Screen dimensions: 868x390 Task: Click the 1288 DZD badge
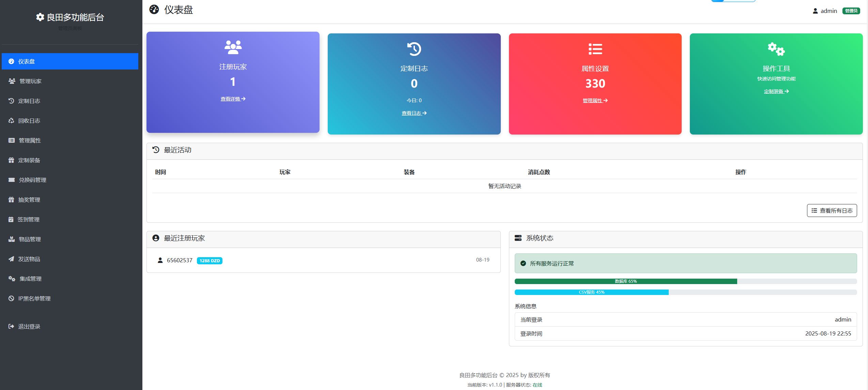pyautogui.click(x=210, y=261)
